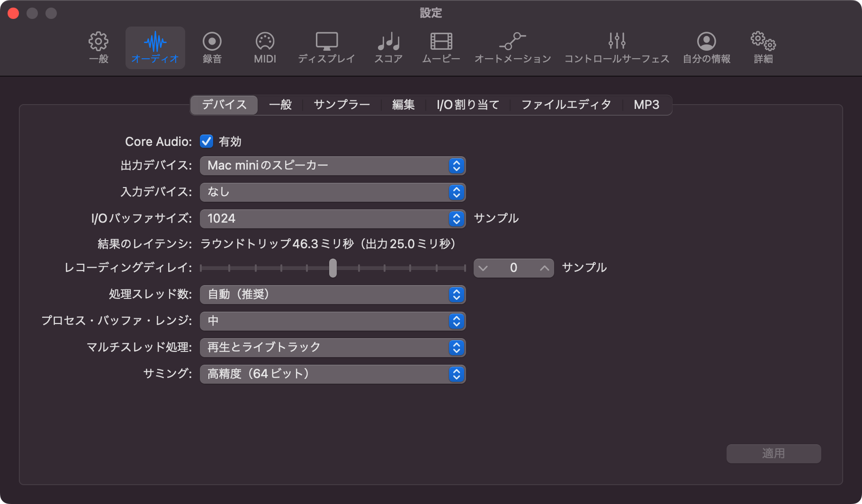Click the レコーディングディレイ slider handle
862x504 pixels.
click(333, 268)
